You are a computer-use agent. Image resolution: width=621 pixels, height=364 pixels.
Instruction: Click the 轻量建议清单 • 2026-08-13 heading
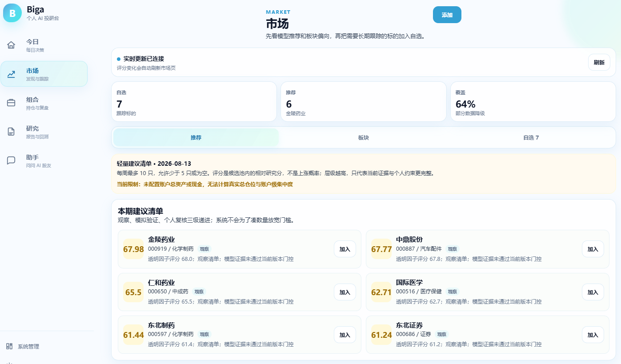(x=154, y=164)
